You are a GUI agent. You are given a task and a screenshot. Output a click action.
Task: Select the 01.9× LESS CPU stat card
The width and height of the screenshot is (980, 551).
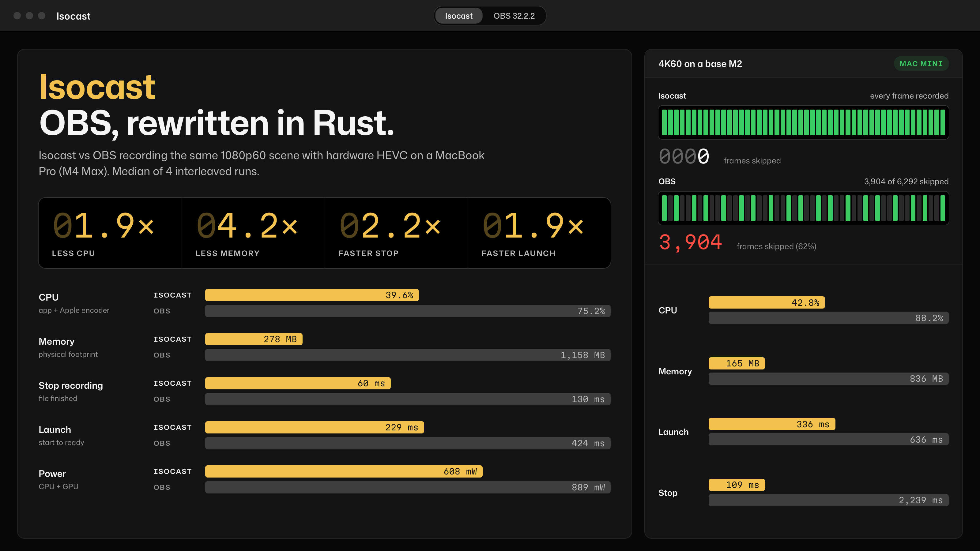(x=110, y=233)
